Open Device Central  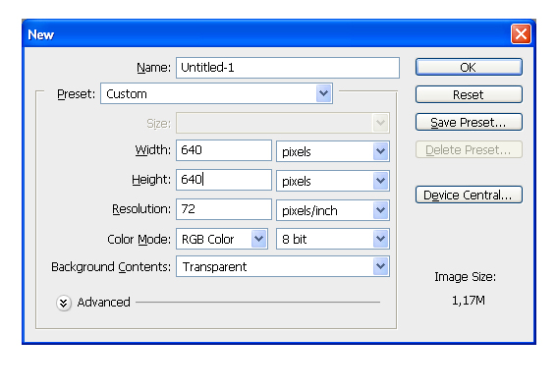469,195
